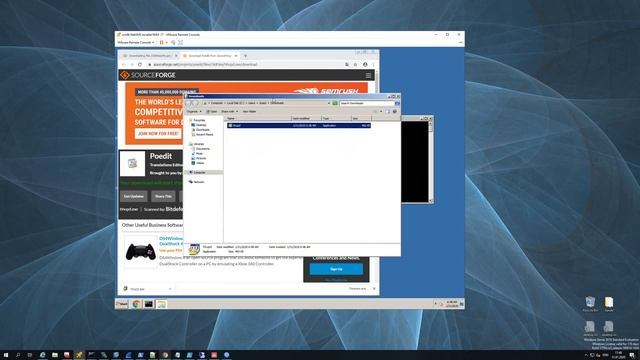The image size is (640, 360).
Task: Select Libraries in the navigation pane
Action: click(x=198, y=144)
